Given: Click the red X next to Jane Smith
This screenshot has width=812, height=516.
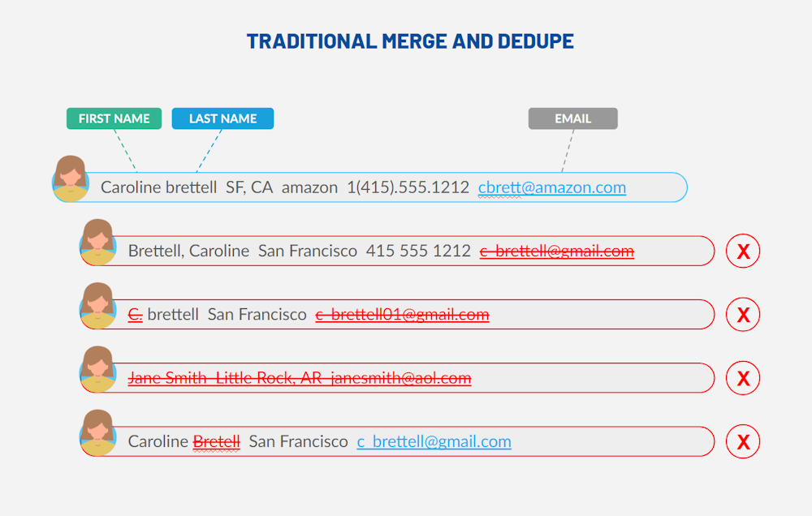Looking at the screenshot, I should pyautogui.click(x=742, y=378).
